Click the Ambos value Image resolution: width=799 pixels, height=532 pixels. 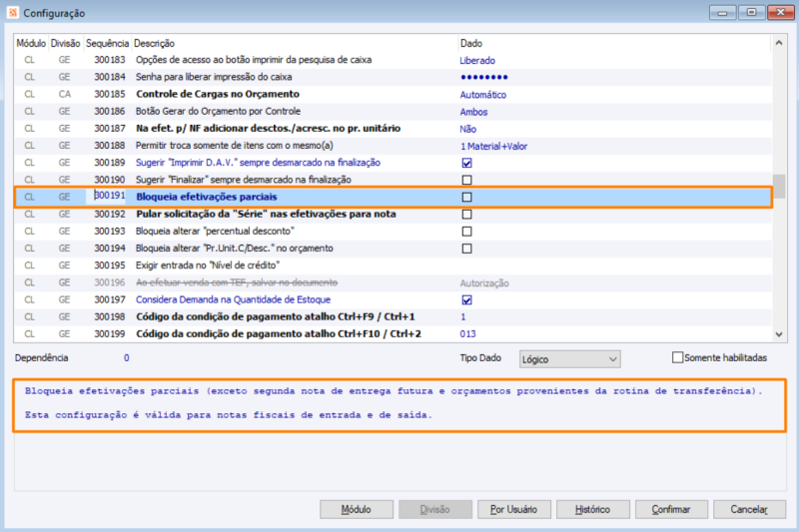473,112
